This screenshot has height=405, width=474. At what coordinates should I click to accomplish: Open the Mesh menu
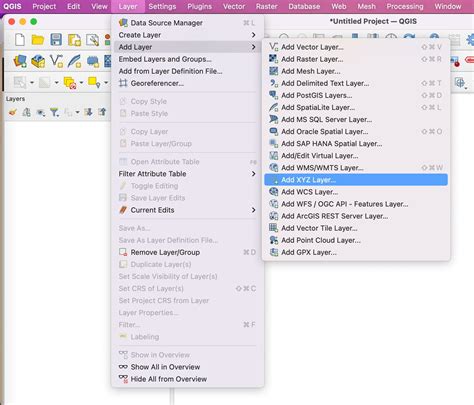pos(367,6)
